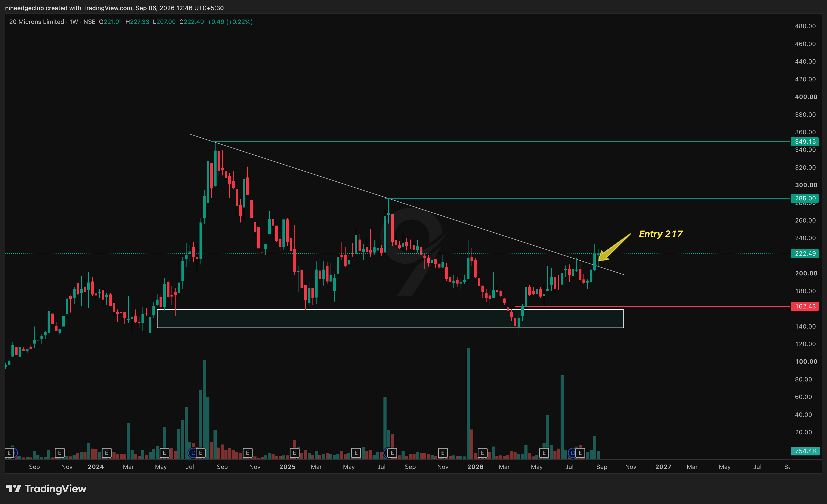Click the '100.00' level on price axis
Viewport: 827px width, 504px height.
pyautogui.click(x=806, y=362)
